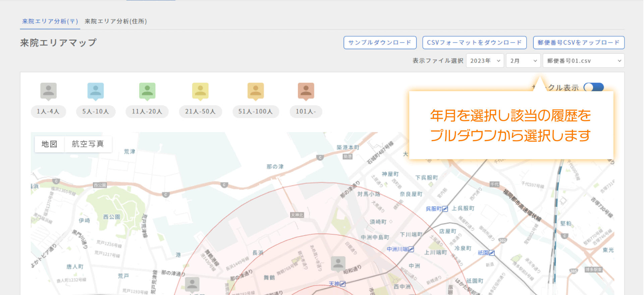Click the 冷泉町 label on map
644x295 pixels.
(463, 248)
